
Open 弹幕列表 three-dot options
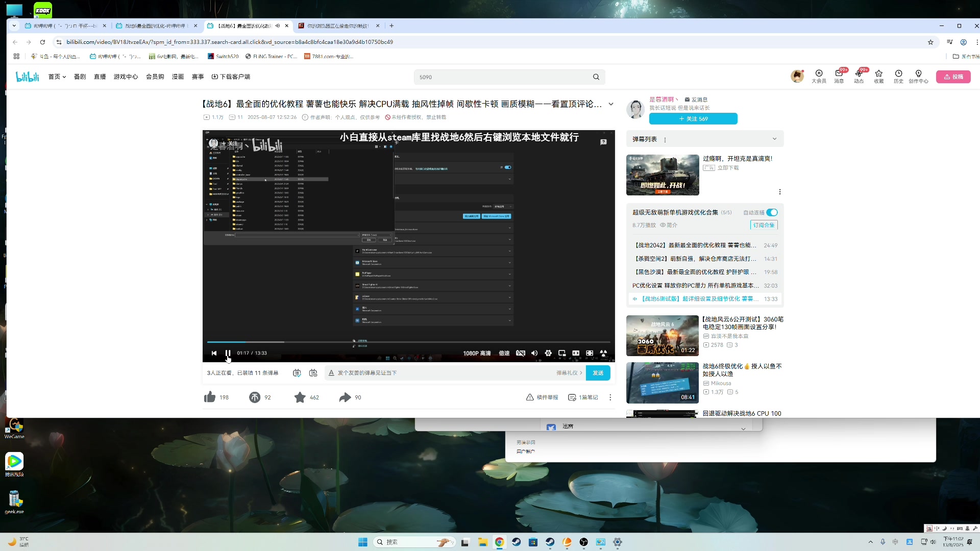pyautogui.click(x=665, y=139)
